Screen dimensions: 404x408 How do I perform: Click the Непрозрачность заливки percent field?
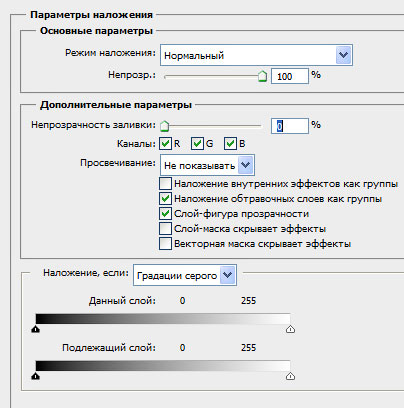pyautogui.click(x=289, y=126)
